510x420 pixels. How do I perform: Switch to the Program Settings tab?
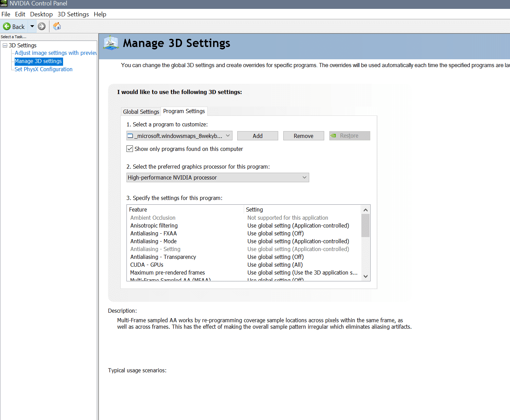pos(184,111)
